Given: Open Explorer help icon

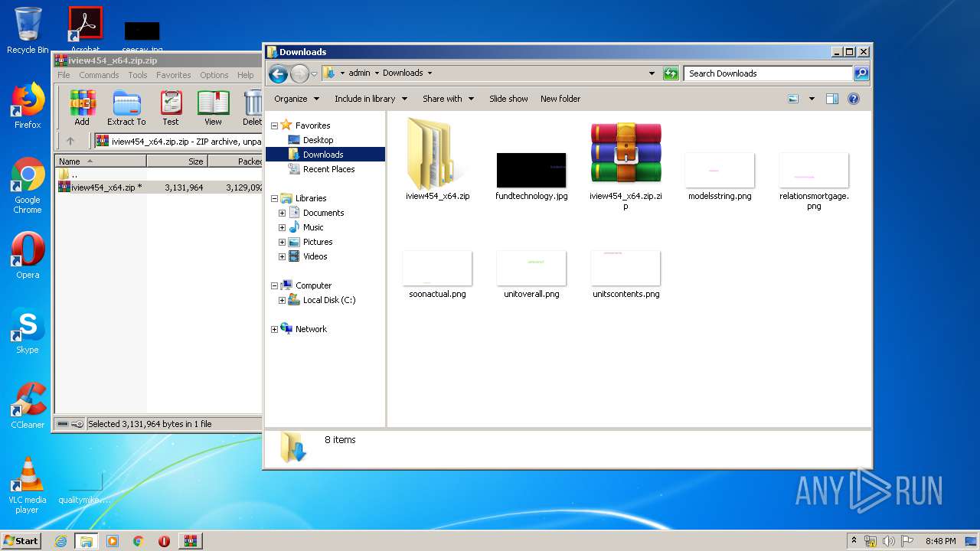Looking at the screenshot, I should [854, 99].
